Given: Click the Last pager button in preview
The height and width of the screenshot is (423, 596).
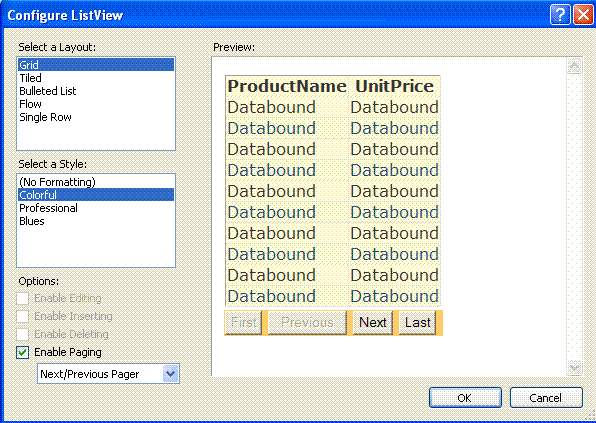Looking at the screenshot, I should (x=417, y=323).
